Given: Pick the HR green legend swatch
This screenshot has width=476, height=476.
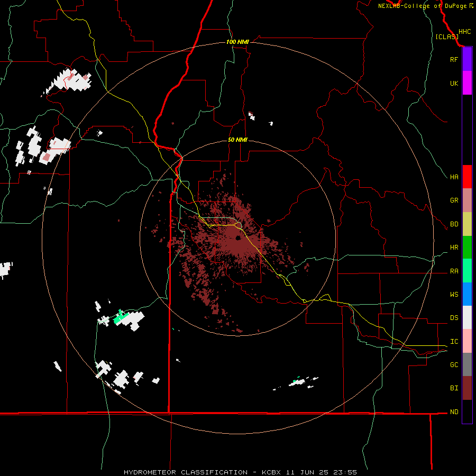Looking at the screenshot, I should pyautogui.click(x=467, y=248).
